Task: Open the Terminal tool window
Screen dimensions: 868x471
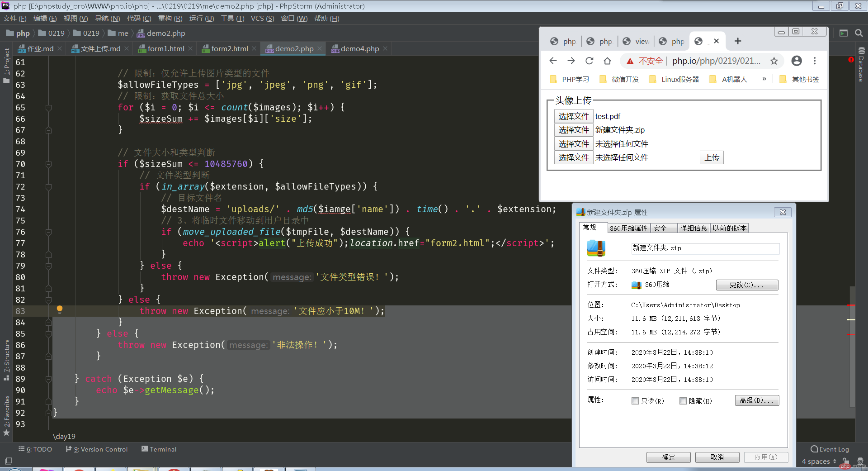Action: (x=159, y=449)
